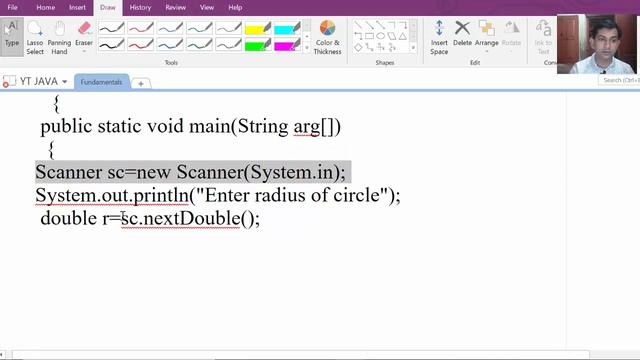Image resolution: width=640 pixels, height=360 pixels.
Task: Switch to the View ribbon tab
Action: click(207, 7)
